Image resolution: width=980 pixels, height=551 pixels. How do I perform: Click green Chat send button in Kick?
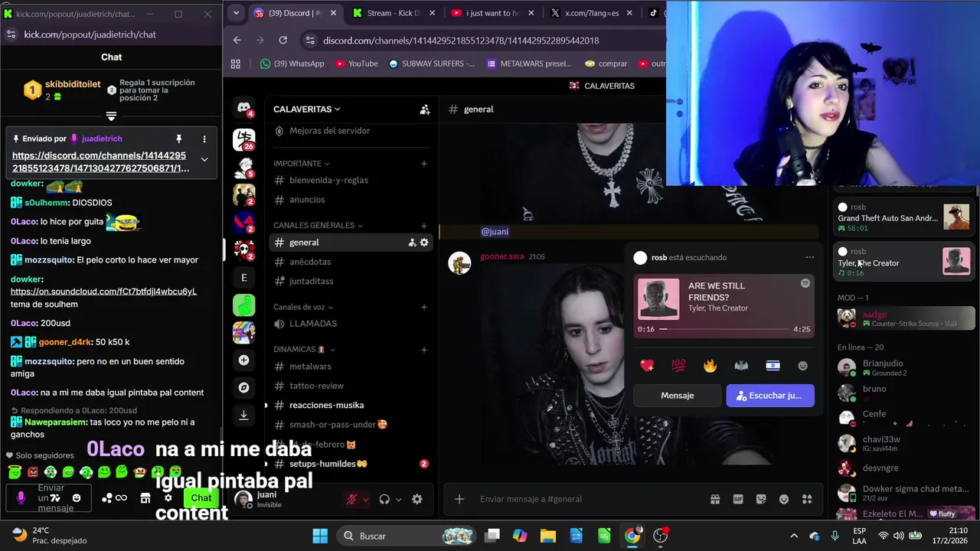click(x=201, y=498)
